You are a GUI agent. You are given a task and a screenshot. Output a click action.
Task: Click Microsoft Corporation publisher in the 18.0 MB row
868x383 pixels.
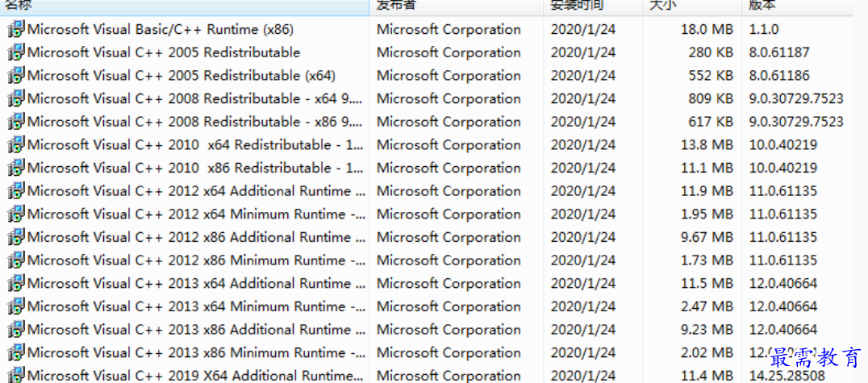tap(449, 29)
